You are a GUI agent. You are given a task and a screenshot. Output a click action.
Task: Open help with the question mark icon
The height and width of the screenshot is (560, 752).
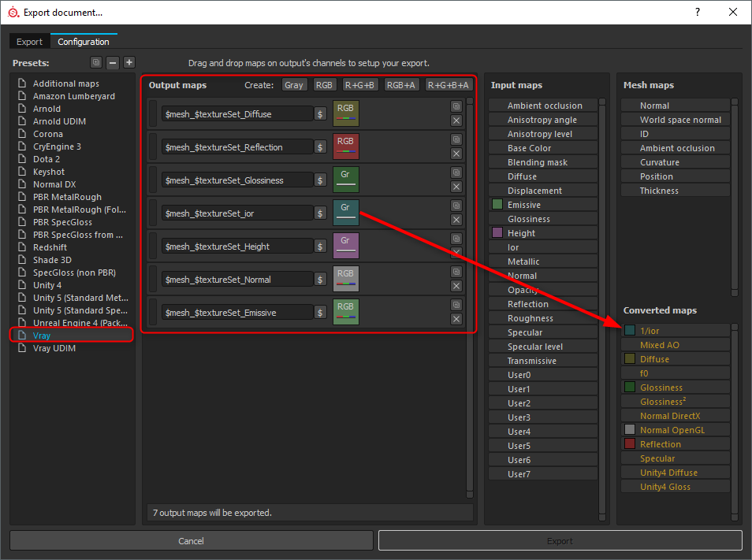[698, 12]
